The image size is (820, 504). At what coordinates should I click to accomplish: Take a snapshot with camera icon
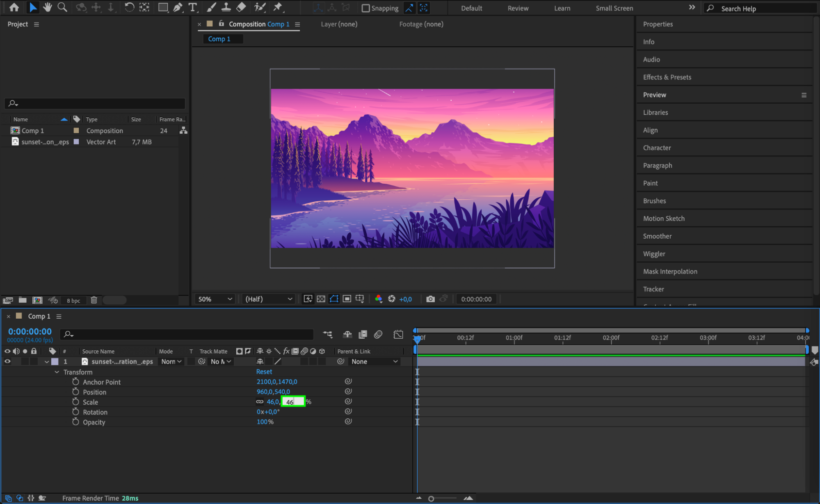430,299
